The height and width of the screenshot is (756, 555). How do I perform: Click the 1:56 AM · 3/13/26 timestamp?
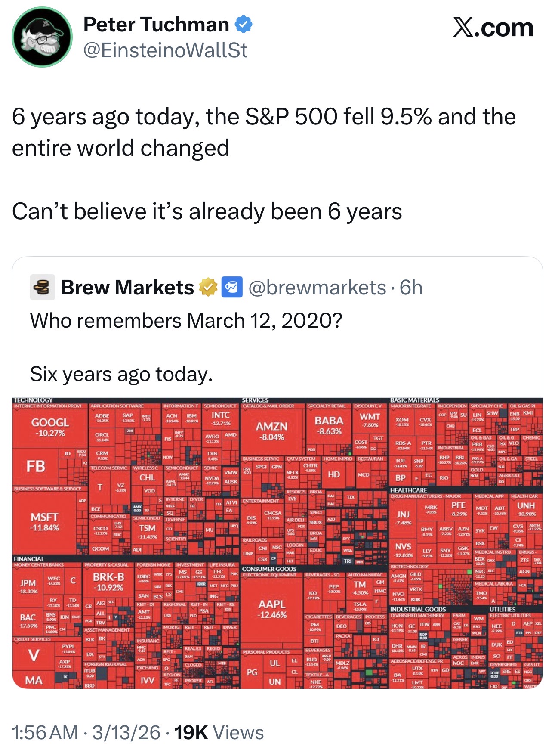86,732
